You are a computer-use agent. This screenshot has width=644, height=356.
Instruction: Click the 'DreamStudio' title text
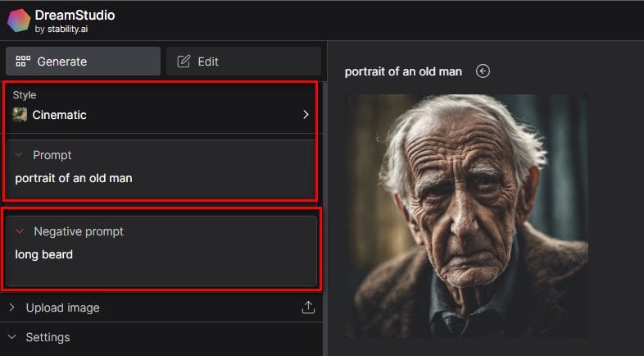tap(75, 16)
